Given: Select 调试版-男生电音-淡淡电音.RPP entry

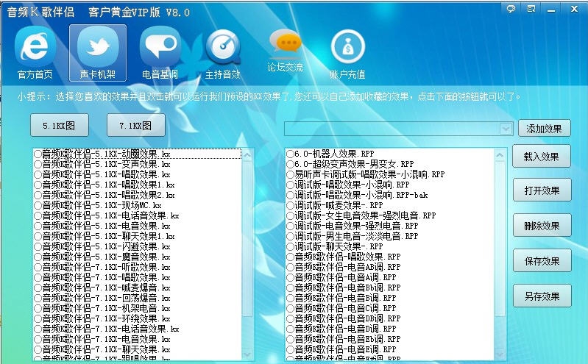Looking at the screenshot, I should 352,236.
